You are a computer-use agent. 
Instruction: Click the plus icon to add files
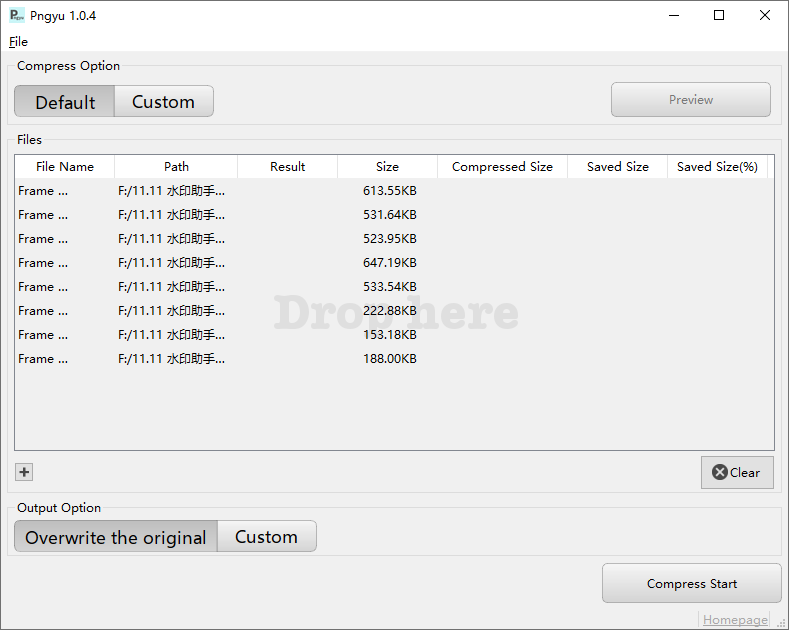point(25,473)
